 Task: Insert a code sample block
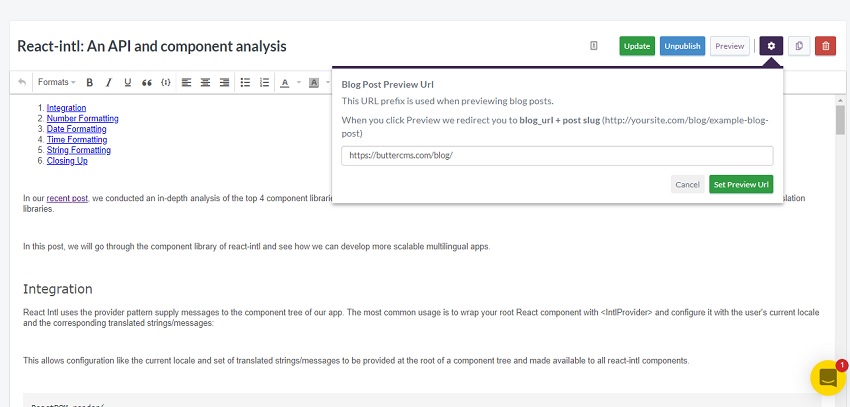165,82
